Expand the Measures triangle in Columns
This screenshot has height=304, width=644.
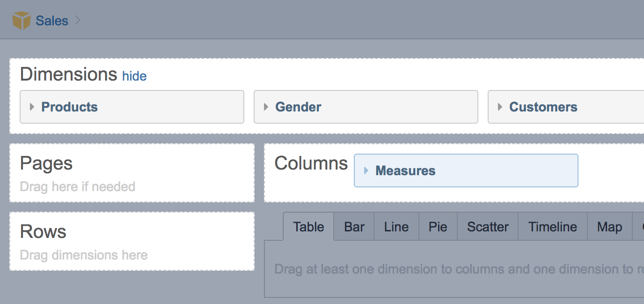tap(366, 171)
